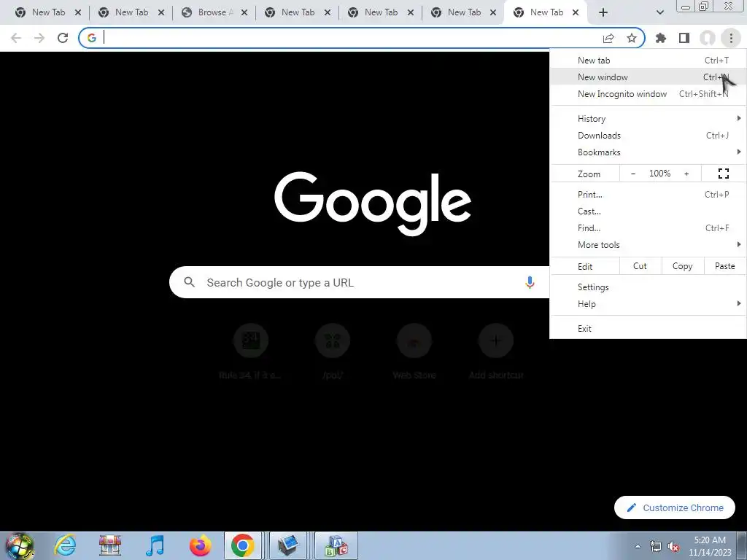The image size is (747, 560).
Task: Click the Google search box
Action: click(x=359, y=282)
